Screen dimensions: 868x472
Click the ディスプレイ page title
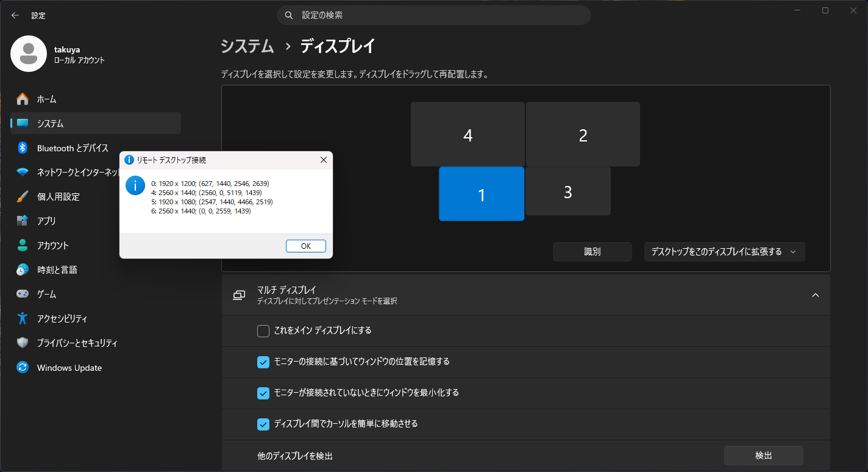pyautogui.click(x=338, y=46)
